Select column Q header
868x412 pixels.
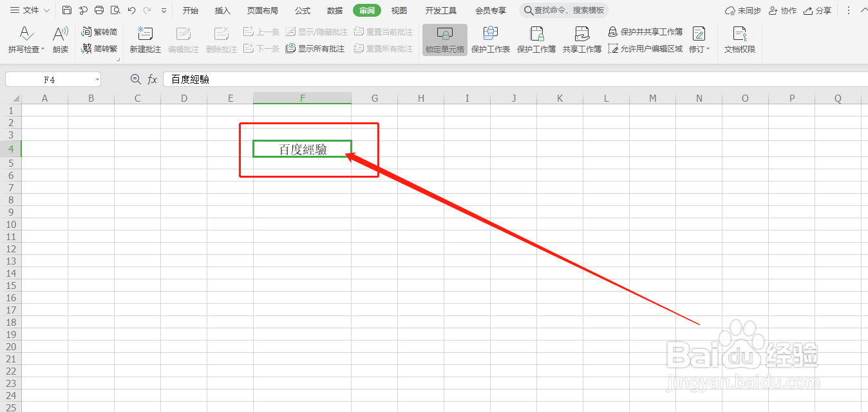(838, 98)
